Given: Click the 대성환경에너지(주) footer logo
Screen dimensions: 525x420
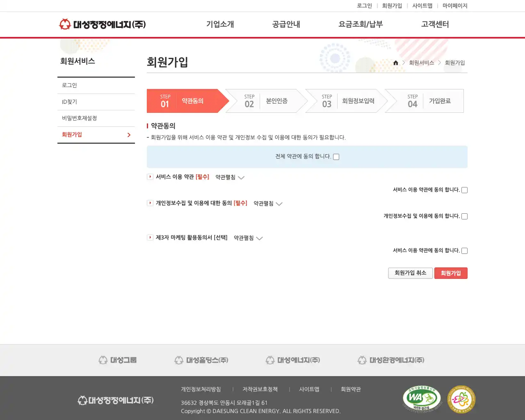Looking at the screenshot, I should pyautogui.click(x=391, y=360).
